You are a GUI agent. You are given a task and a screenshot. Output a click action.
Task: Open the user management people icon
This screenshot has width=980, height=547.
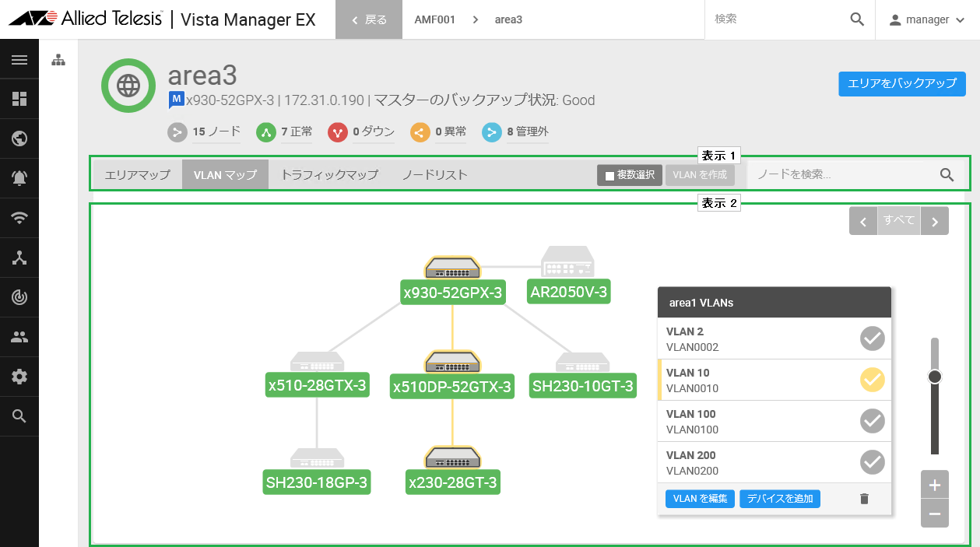(19, 337)
